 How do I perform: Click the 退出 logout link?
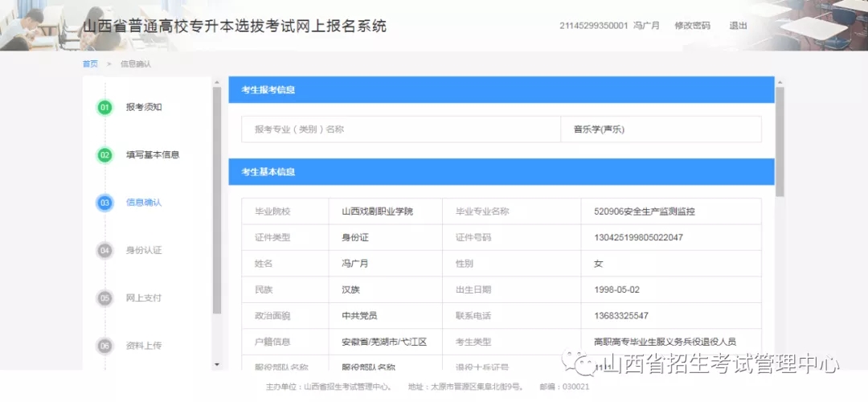coord(738,26)
